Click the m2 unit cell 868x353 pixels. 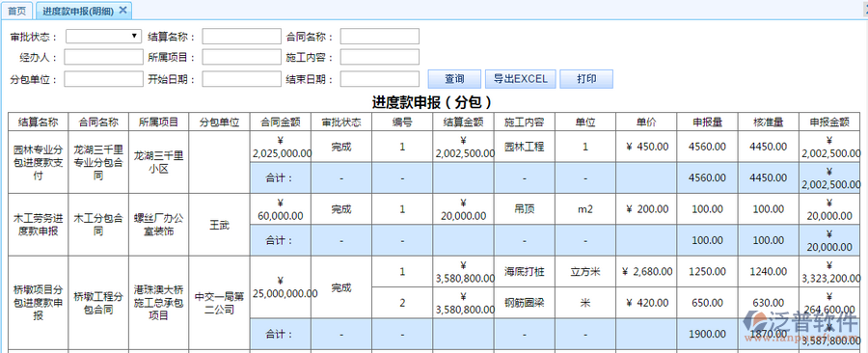click(x=585, y=209)
